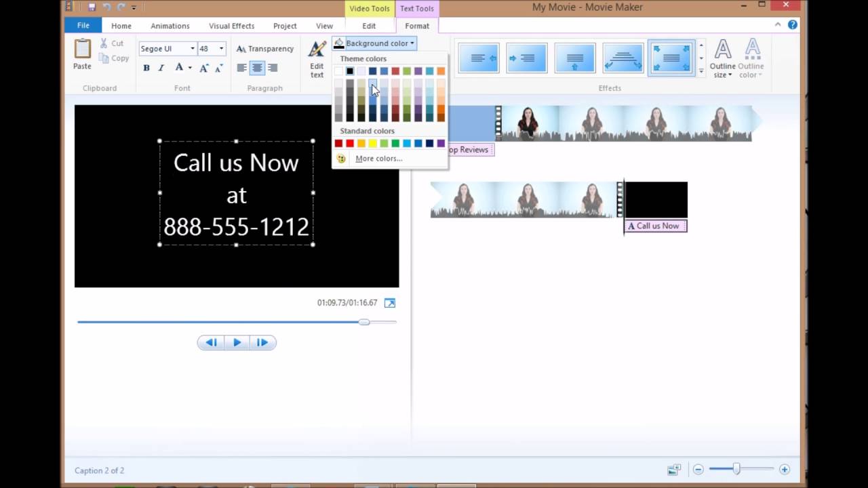The image size is (868, 488).
Task: Open the File menu
Action: coord(83,26)
